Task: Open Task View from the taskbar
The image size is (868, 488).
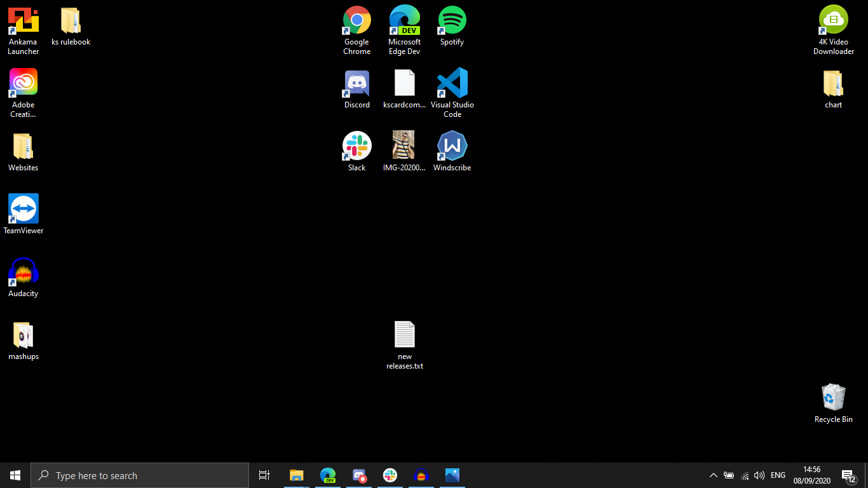Action: (264, 475)
